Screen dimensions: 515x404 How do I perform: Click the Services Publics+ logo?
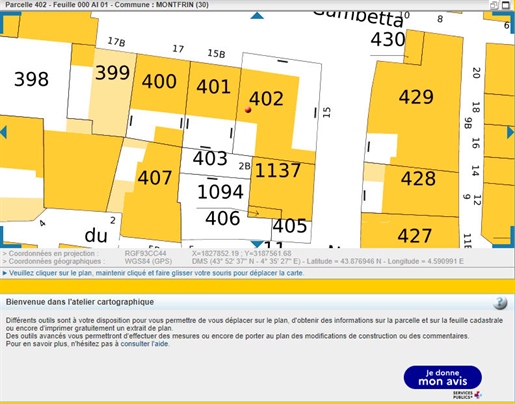click(x=467, y=395)
